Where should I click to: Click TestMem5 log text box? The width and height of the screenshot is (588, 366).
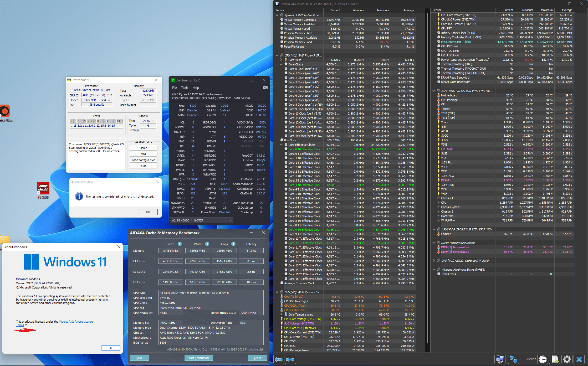tap(97, 156)
